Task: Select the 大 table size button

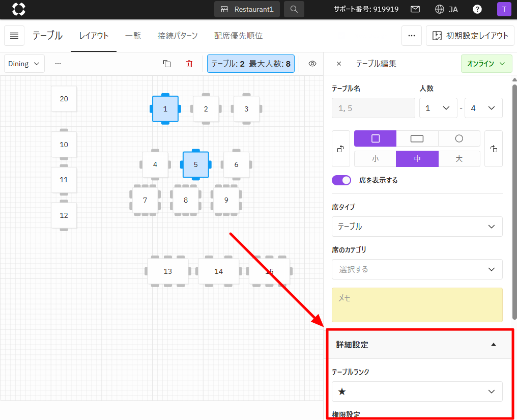Action: tap(459, 159)
